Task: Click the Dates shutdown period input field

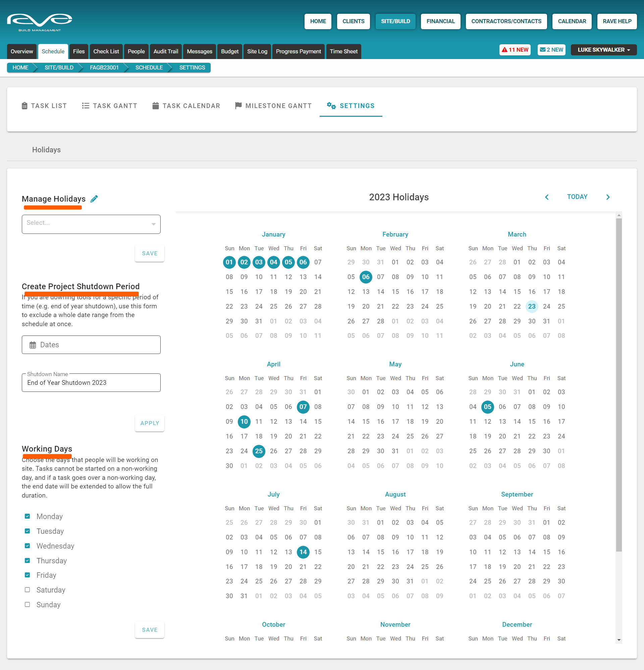Action: [91, 345]
